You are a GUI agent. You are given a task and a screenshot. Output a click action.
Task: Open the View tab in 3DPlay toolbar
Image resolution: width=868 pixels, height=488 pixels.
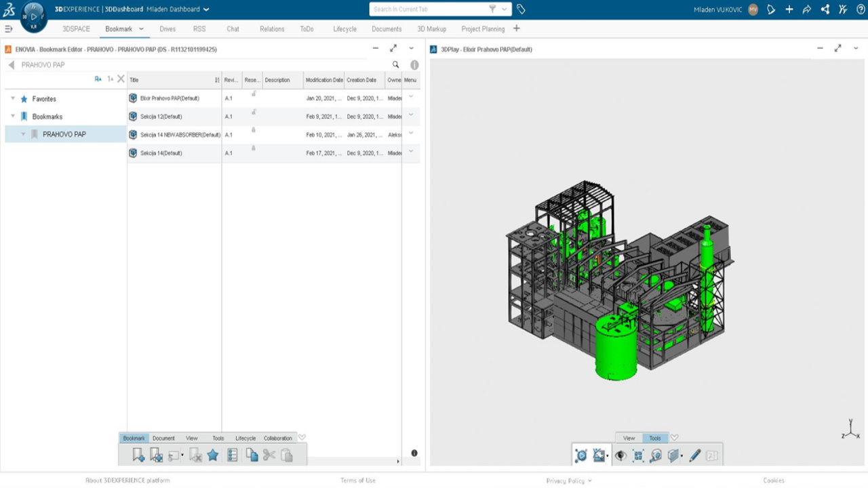click(x=629, y=439)
